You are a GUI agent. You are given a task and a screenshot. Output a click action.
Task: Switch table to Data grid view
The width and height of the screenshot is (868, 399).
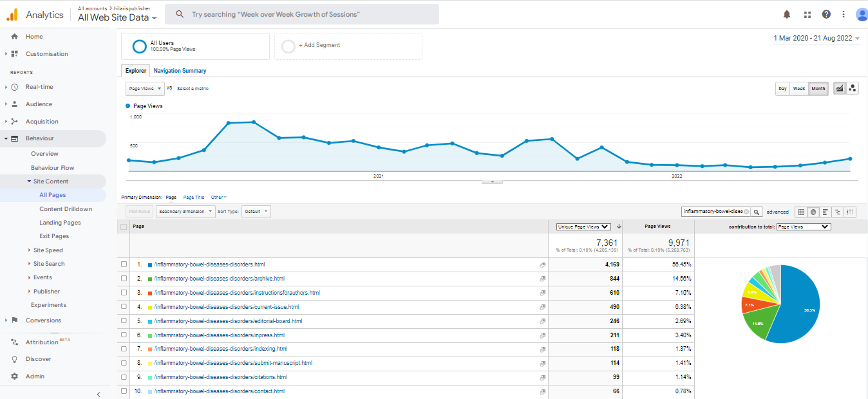(x=801, y=212)
